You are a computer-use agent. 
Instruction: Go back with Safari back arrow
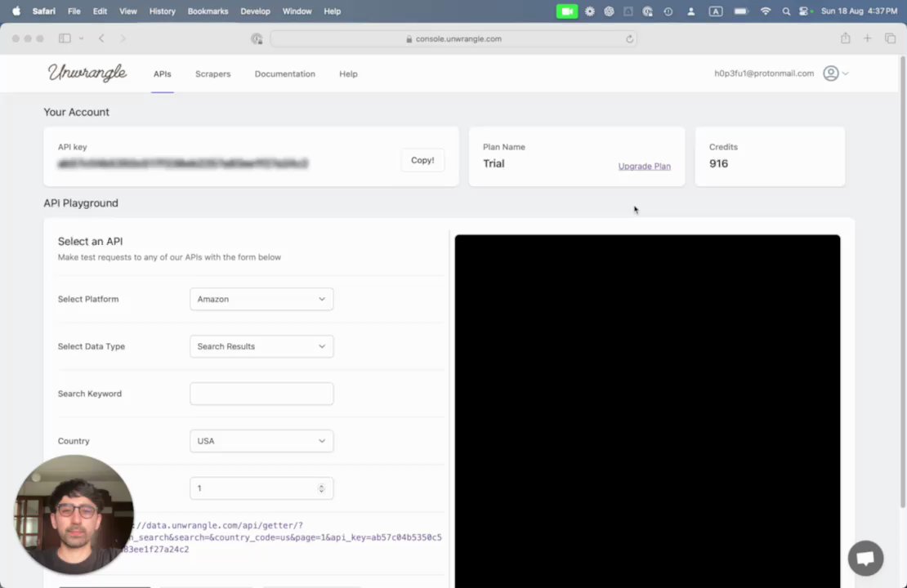pyautogui.click(x=101, y=38)
